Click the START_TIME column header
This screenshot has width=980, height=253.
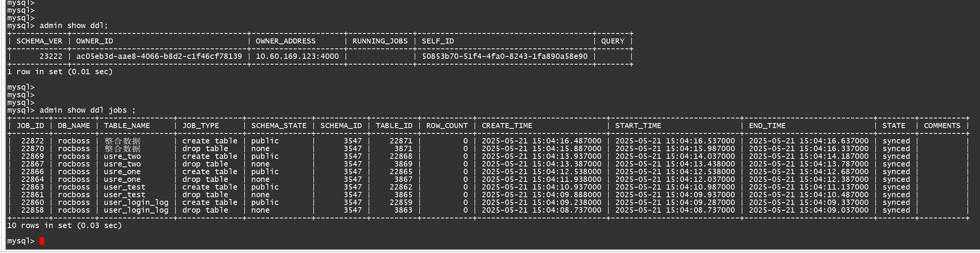[x=638, y=126]
